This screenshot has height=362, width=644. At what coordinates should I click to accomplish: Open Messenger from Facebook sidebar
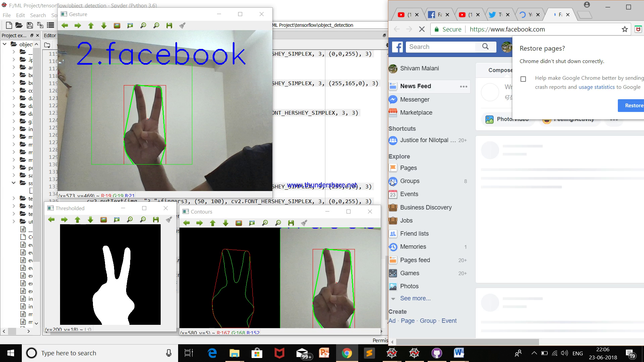415,100
